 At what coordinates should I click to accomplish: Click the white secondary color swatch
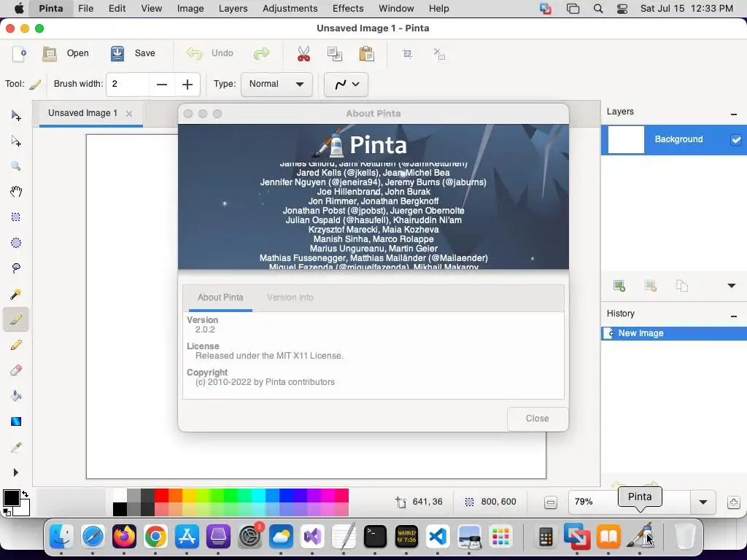[24, 510]
